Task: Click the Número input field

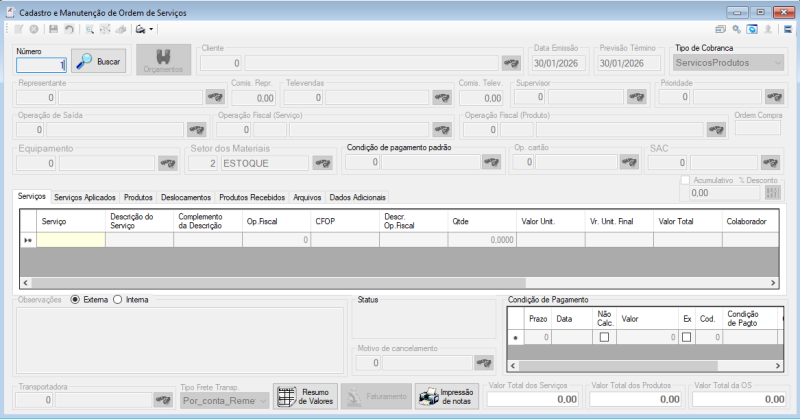Action: pyautogui.click(x=41, y=65)
